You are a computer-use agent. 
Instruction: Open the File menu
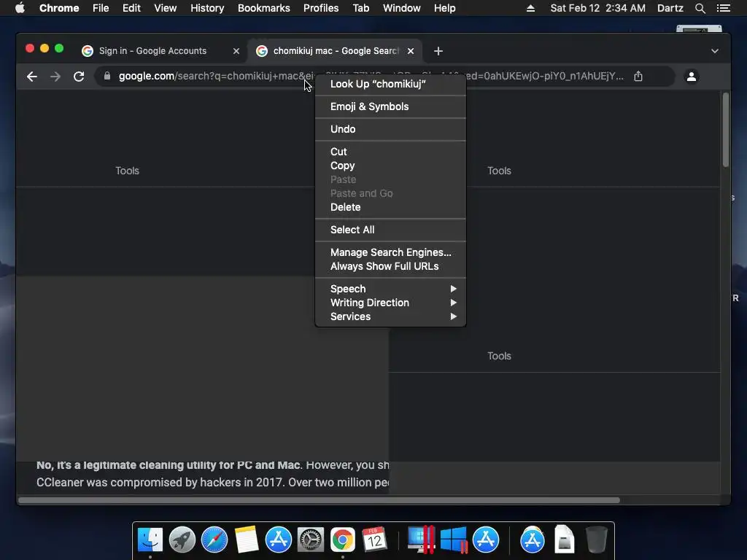click(x=101, y=8)
